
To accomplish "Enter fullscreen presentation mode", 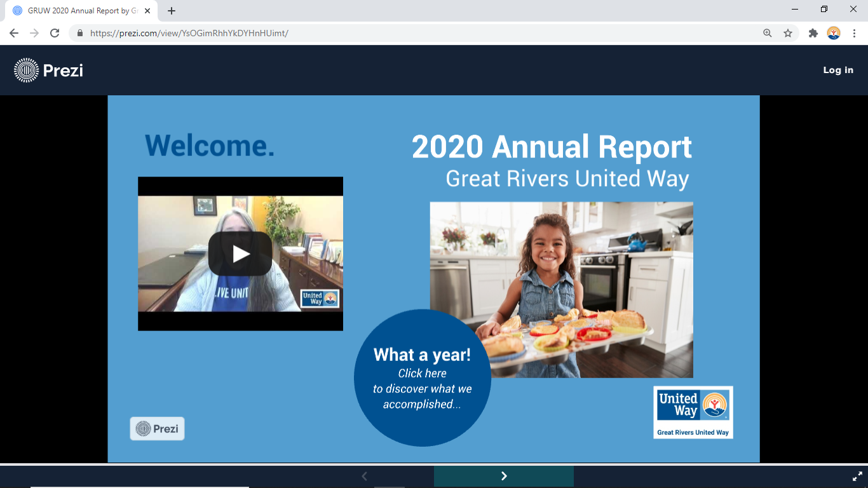I will pyautogui.click(x=857, y=476).
